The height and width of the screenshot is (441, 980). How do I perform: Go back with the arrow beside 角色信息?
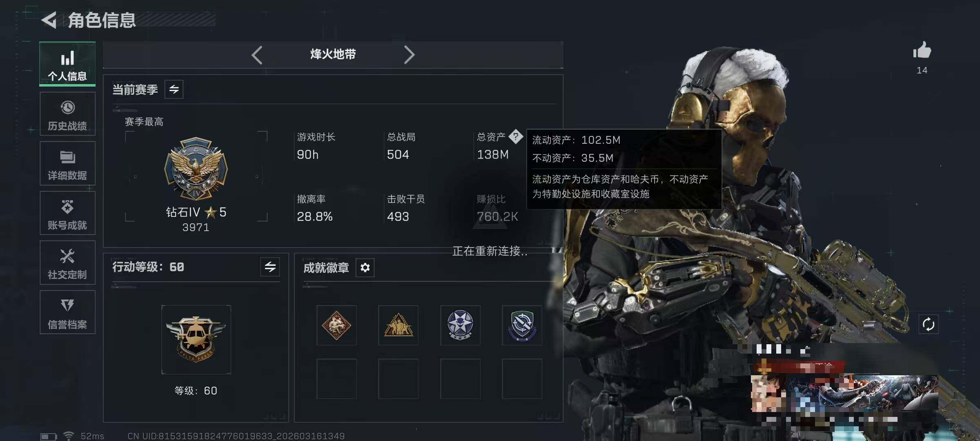[x=49, y=20]
